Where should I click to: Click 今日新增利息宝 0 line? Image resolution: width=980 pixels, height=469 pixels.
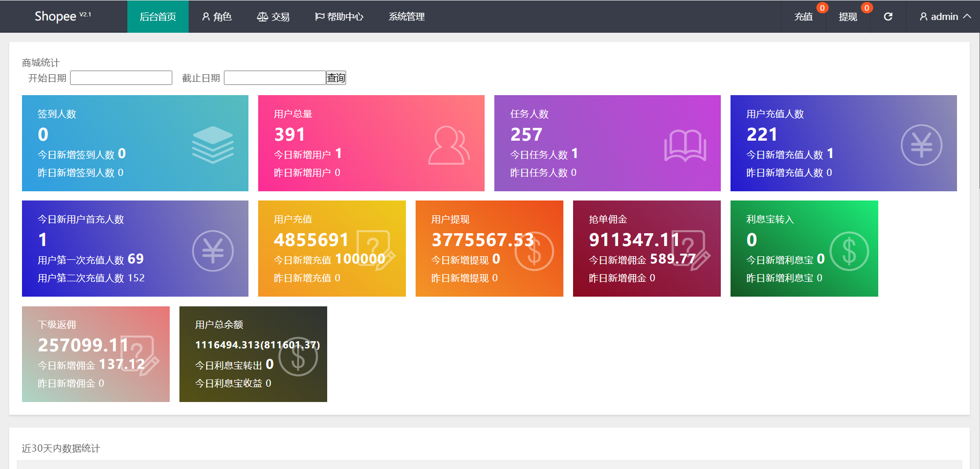click(x=785, y=259)
